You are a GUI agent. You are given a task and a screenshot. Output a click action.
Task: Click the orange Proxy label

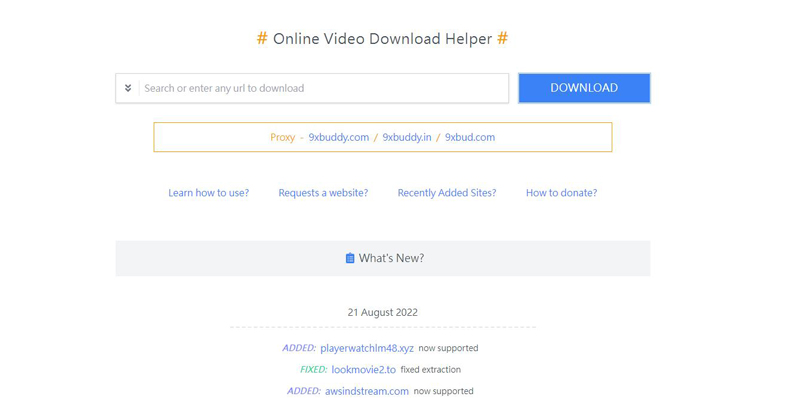tap(283, 137)
